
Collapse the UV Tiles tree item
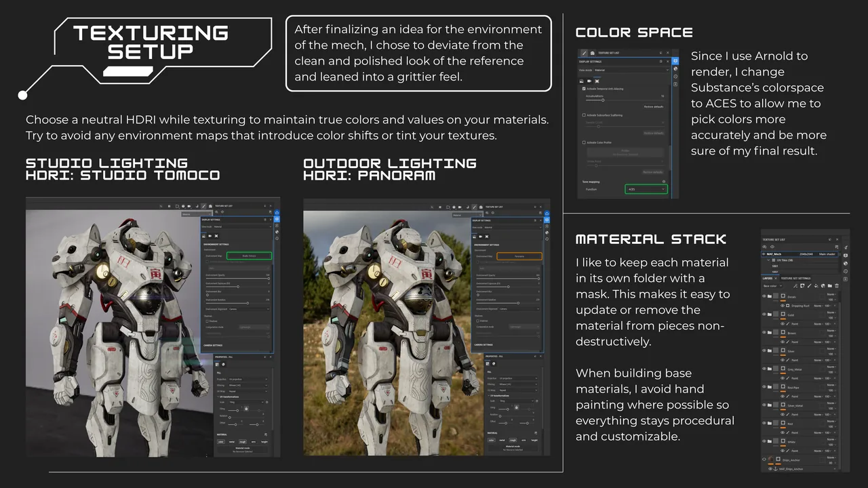pyautogui.click(x=768, y=260)
